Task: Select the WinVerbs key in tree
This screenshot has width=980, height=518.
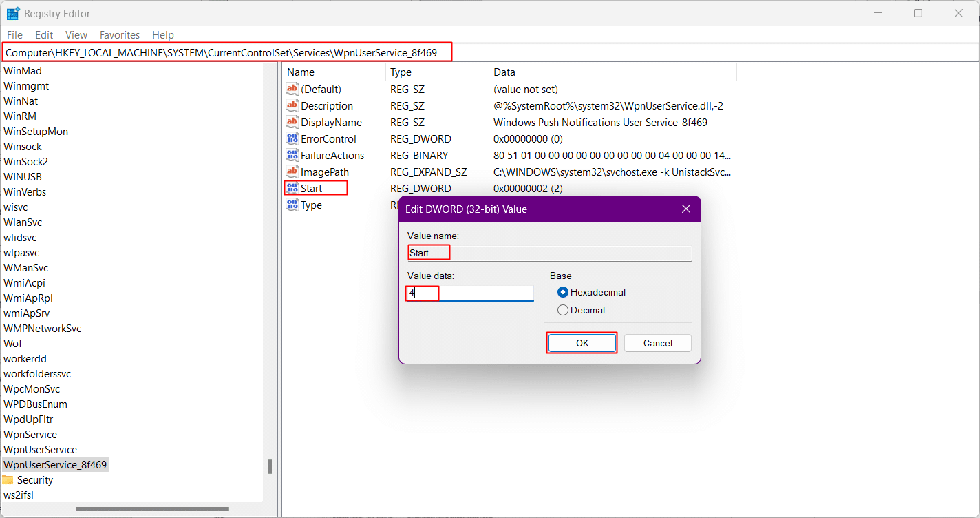Action: 25,191
